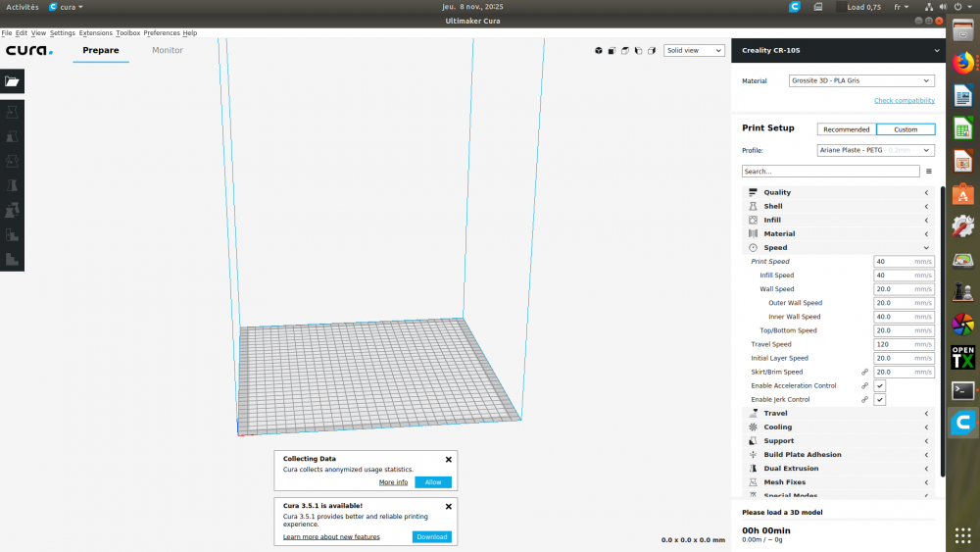Expand the Travel settings category
Viewport: 980px width, 552px height.
(x=838, y=413)
